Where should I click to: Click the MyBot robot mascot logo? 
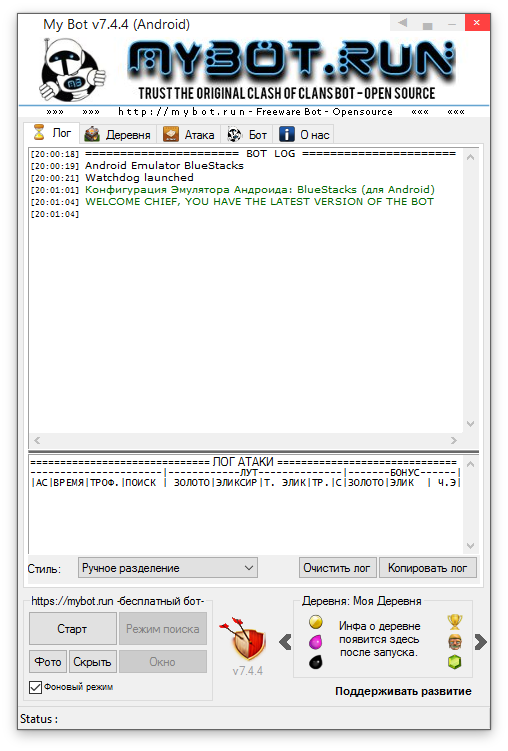[x=71, y=70]
